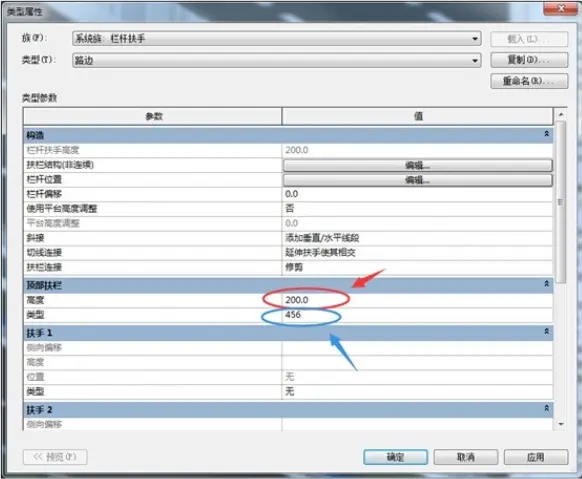The height and width of the screenshot is (479, 582).
Task: Collapse the 扶手 2 section
Action: 546,409
